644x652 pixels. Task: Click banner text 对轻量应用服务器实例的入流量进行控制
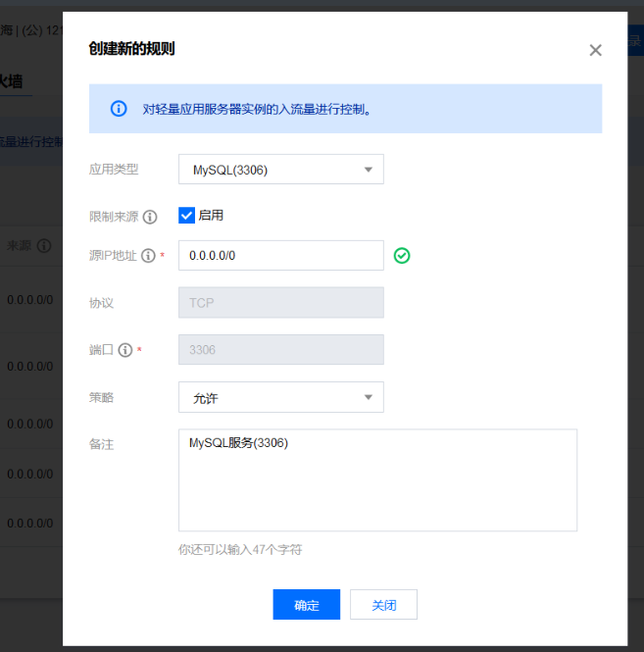pos(257,110)
